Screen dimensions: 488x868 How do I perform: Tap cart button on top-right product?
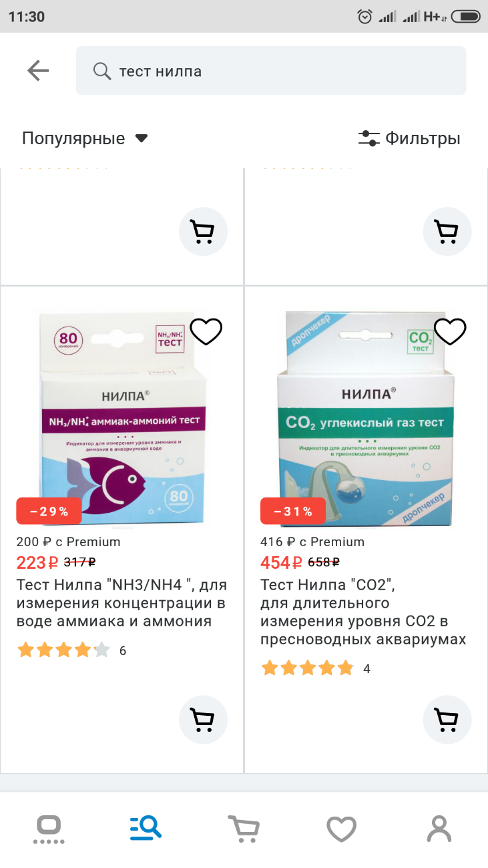(448, 232)
